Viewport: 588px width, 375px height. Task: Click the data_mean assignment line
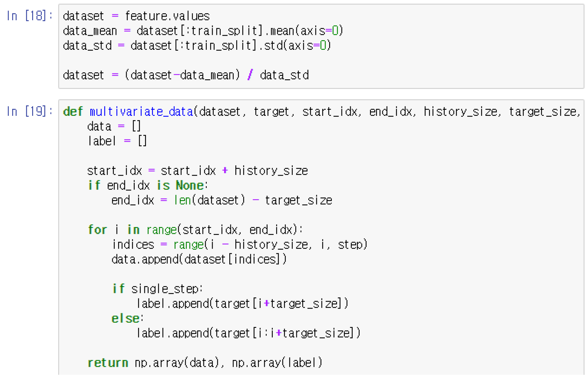[x=202, y=31]
